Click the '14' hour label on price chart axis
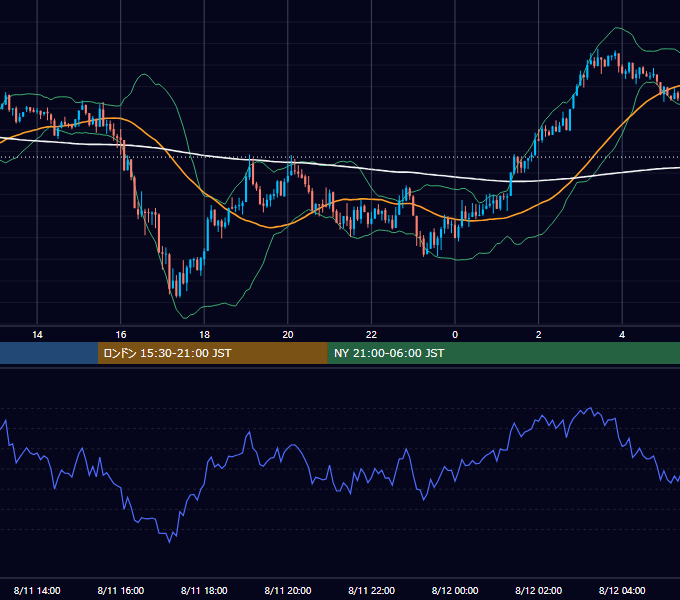Screen dimensions: 680x600 coord(37,335)
